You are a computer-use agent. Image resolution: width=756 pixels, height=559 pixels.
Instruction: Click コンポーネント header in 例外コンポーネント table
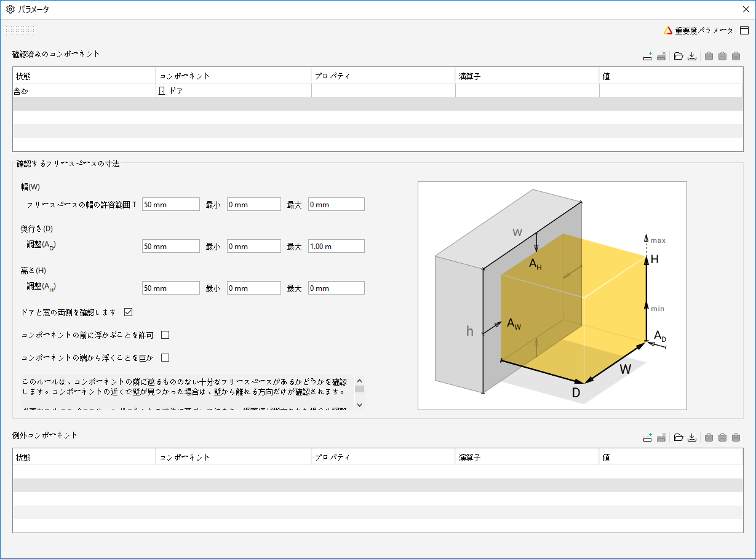(234, 457)
